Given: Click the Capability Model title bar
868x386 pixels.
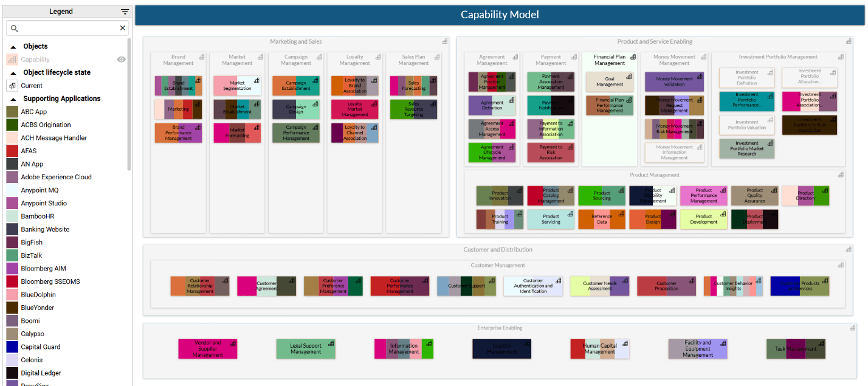Looking at the screenshot, I should tap(500, 15).
